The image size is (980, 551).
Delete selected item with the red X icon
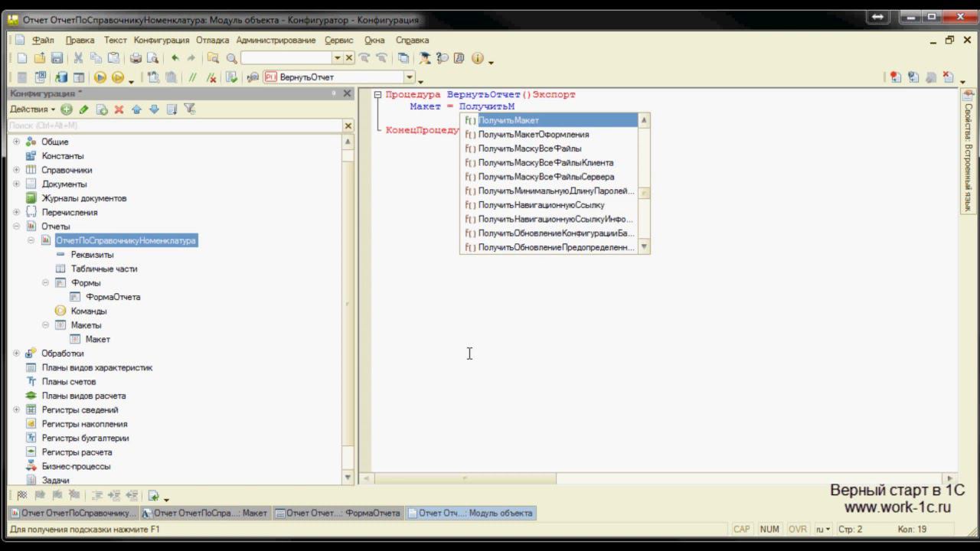coord(119,109)
